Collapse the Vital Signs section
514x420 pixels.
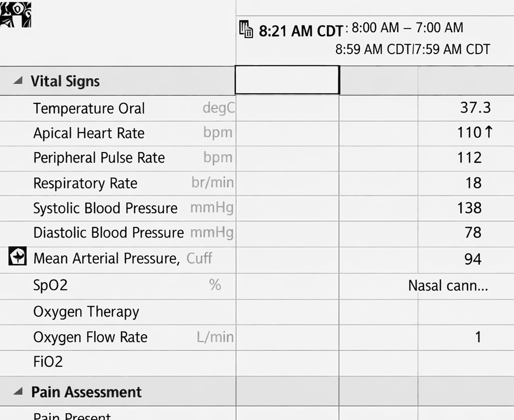coord(18,80)
